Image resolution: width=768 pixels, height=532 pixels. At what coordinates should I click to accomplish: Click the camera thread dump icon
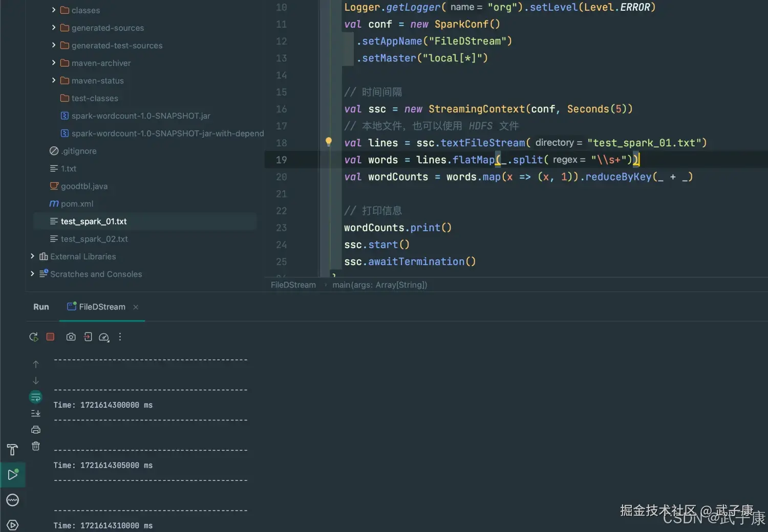pos(71,337)
